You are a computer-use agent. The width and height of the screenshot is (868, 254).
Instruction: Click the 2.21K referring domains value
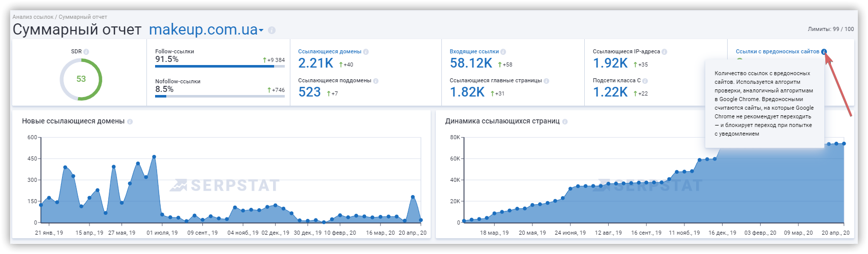316,63
